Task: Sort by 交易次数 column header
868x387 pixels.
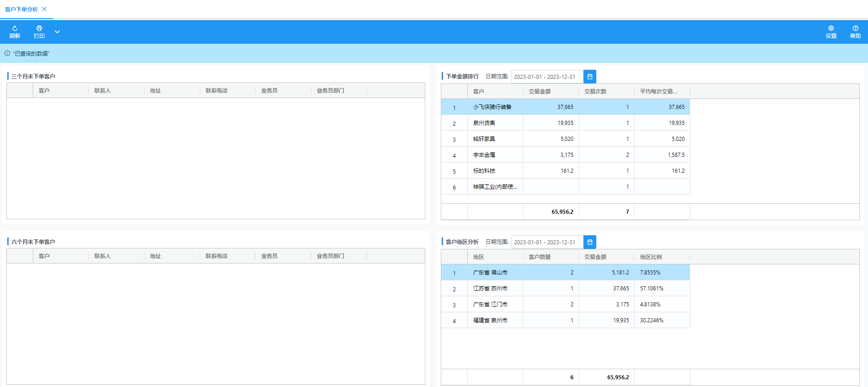Action: [595, 92]
